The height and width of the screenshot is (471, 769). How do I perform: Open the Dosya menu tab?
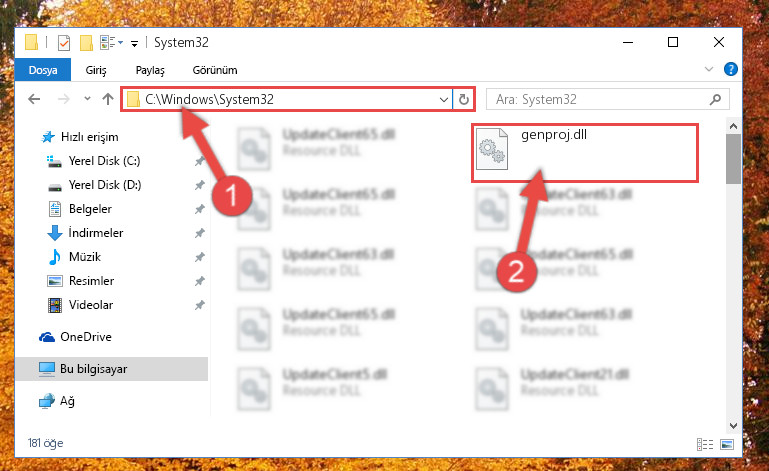[43, 70]
